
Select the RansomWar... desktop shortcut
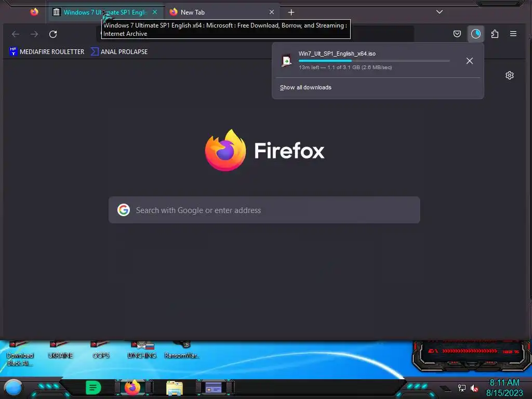pos(182,351)
